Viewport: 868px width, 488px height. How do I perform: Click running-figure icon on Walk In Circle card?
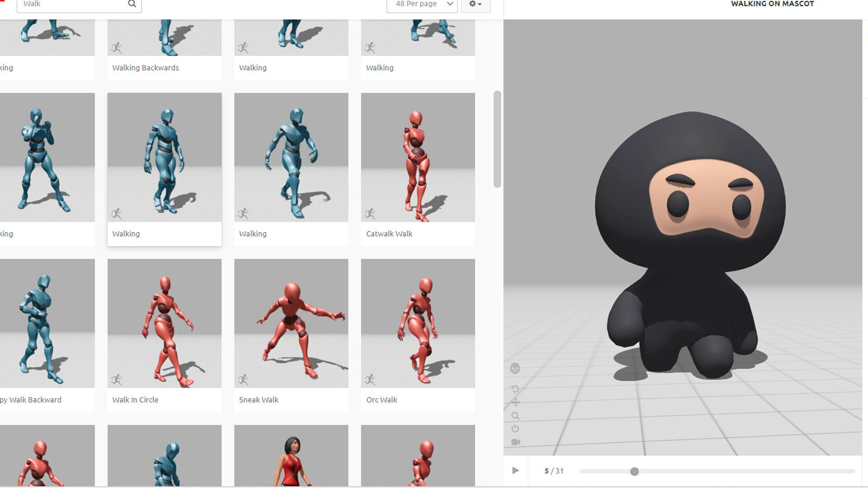tap(117, 379)
